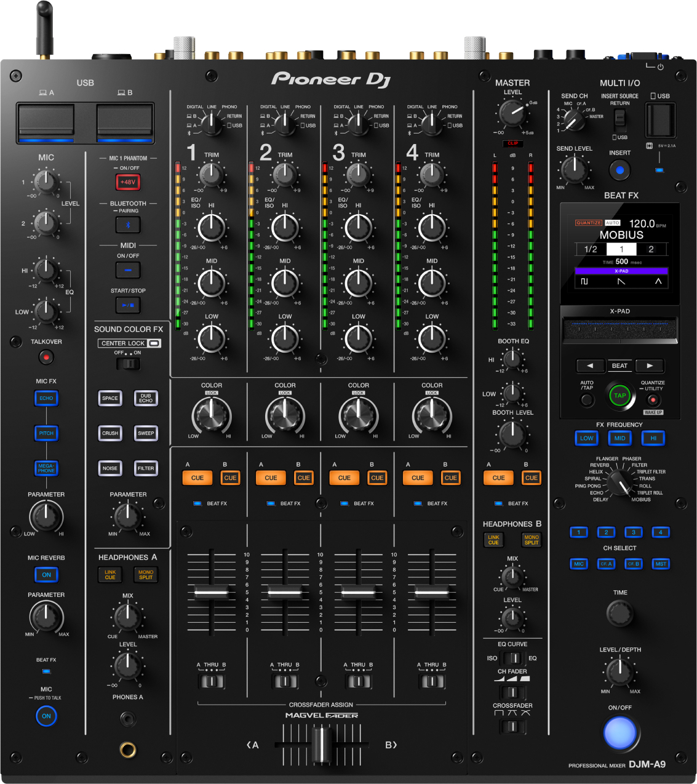Engage the DUB ECHO sound color FX

point(146,398)
